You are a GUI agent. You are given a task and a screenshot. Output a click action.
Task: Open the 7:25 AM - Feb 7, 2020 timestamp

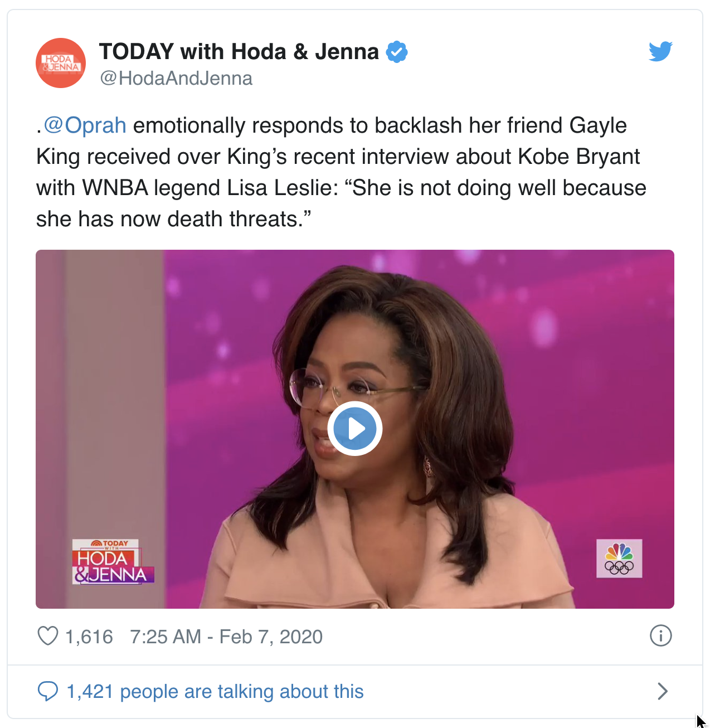pyautogui.click(x=226, y=637)
